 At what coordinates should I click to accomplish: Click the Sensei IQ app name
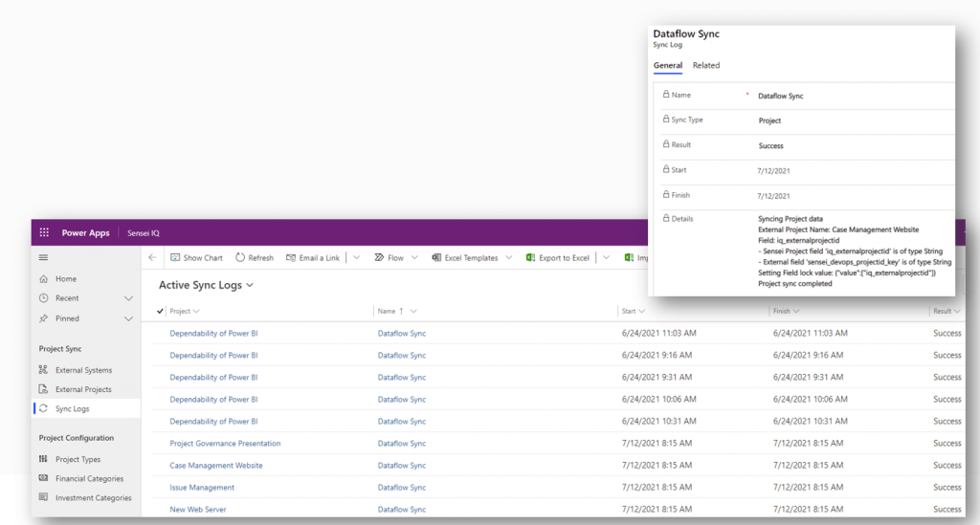[x=144, y=232]
